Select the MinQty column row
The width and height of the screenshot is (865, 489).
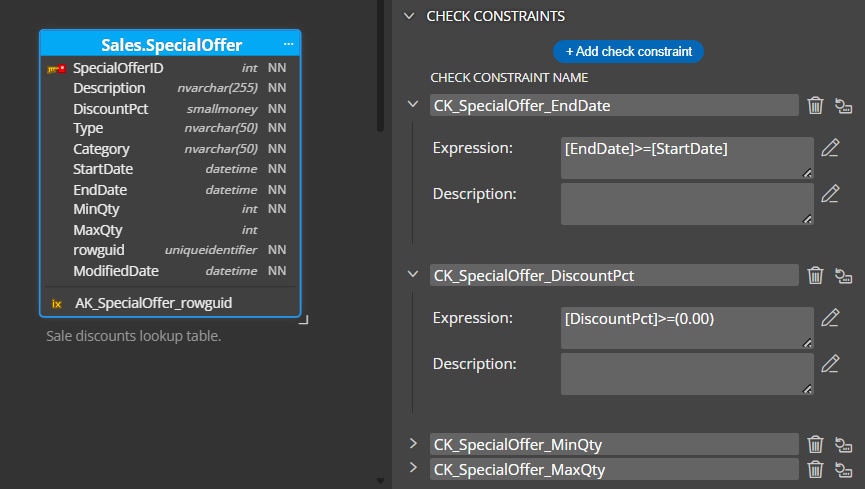point(170,209)
